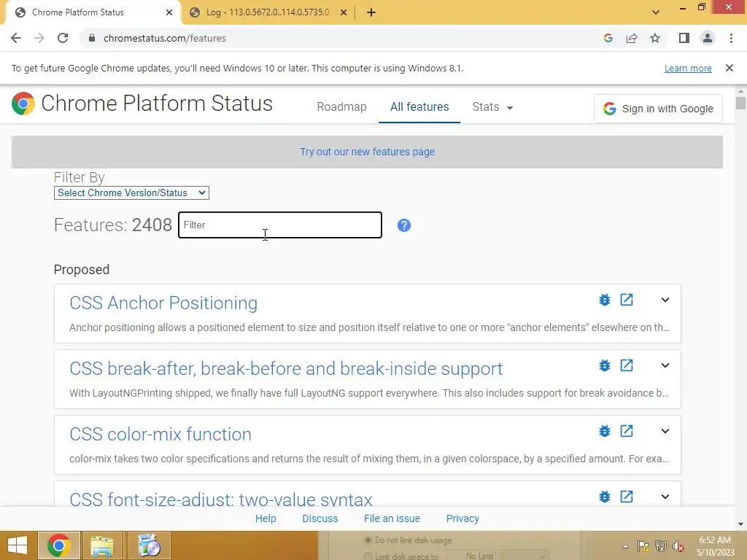747x560 pixels.
Task: Expand the CSS font-size-adjust card
Action: point(665,497)
